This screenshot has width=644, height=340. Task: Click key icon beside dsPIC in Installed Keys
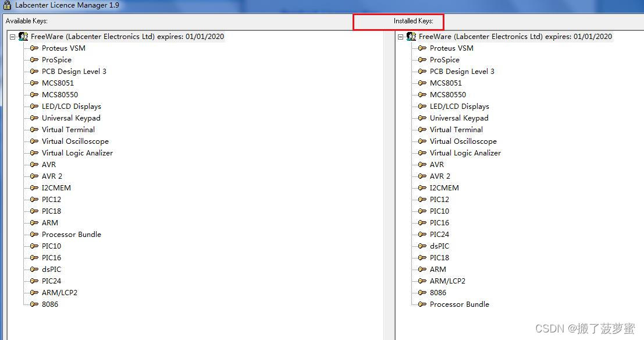(422, 246)
